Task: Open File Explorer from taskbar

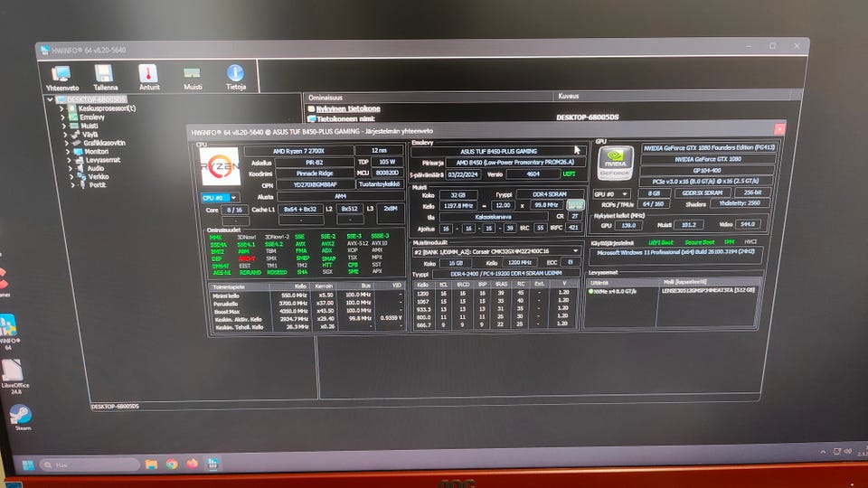Action: click(x=151, y=465)
